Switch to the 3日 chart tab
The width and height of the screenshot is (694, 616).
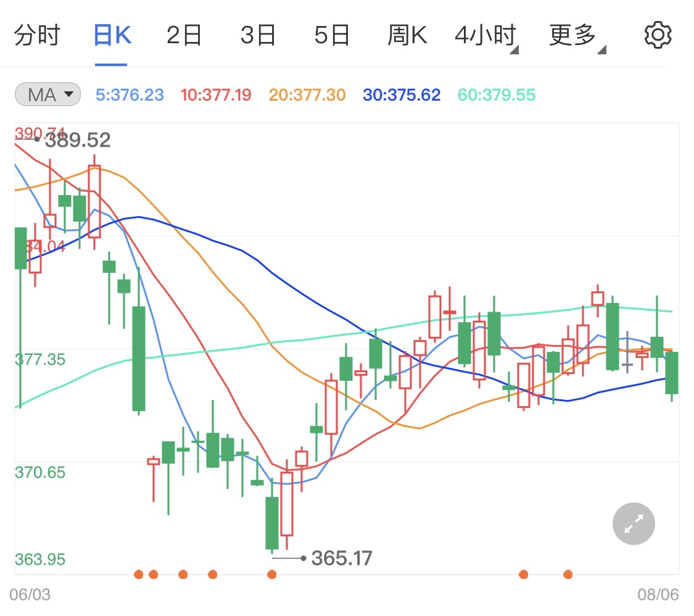[258, 35]
